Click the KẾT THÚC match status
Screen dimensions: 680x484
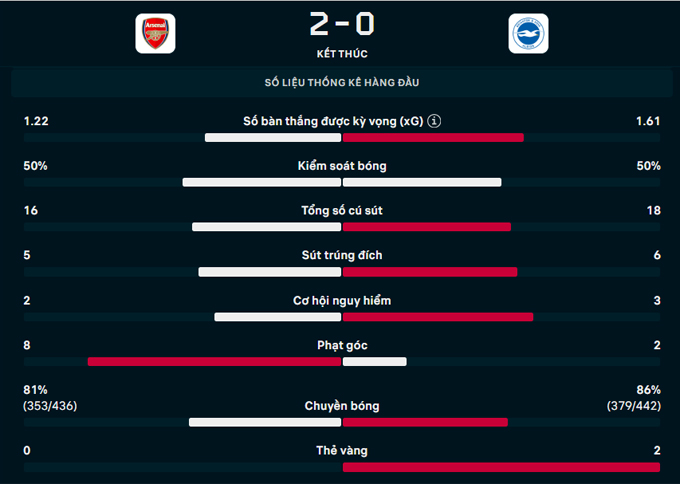point(340,53)
